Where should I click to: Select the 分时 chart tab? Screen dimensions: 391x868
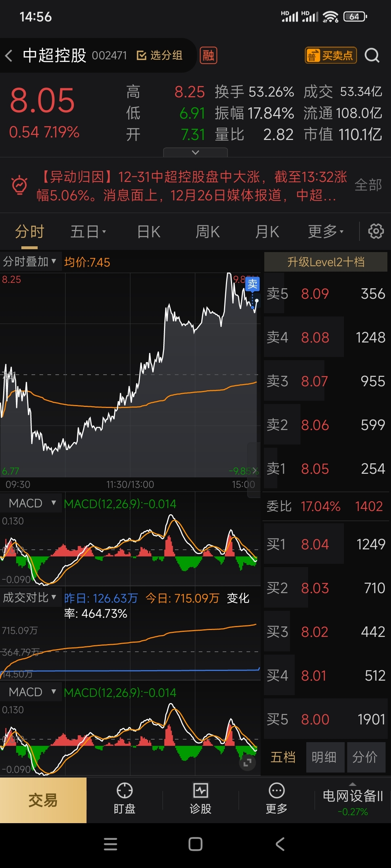(x=29, y=232)
